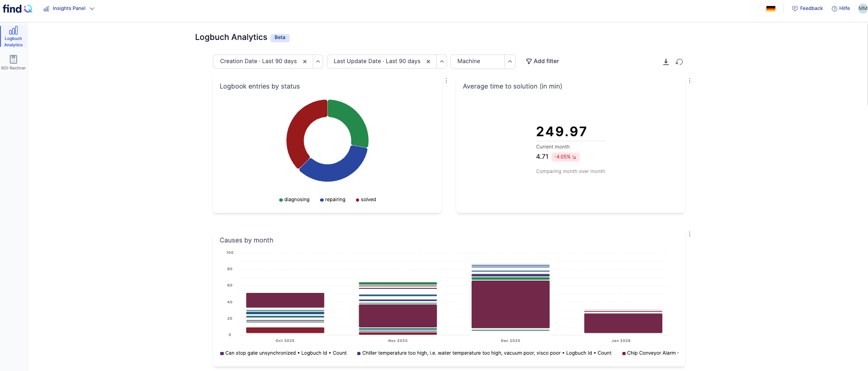868x371 pixels.
Task: Remove the Creation Date filter
Action: (305, 61)
